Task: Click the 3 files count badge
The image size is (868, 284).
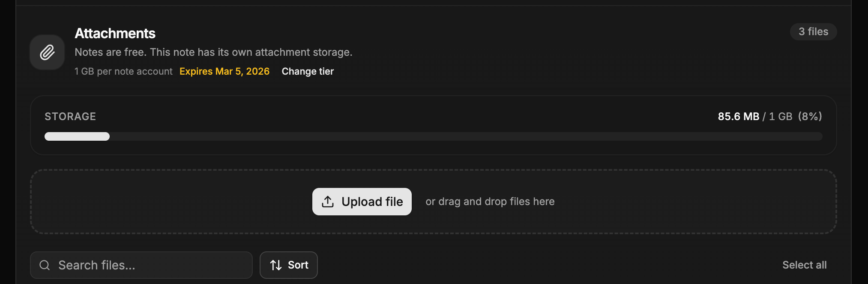Action: tap(813, 32)
